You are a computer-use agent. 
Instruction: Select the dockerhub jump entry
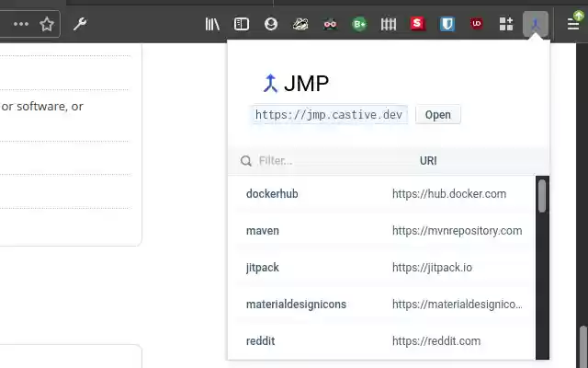point(272,194)
